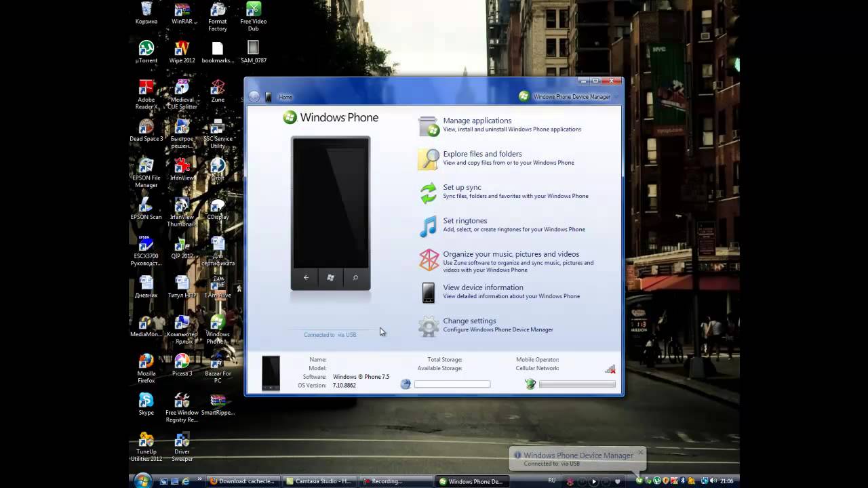Open the Explore files and folders link

pos(482,154)
